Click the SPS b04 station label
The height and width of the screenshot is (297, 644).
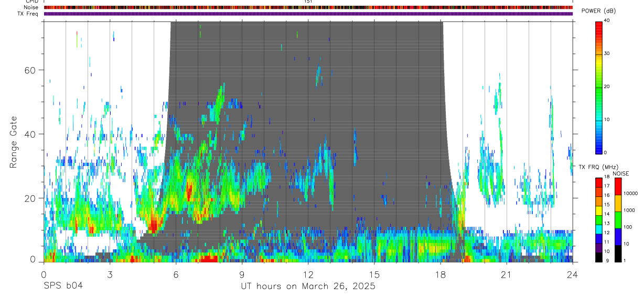pyautogui.click(x=63, y=287)
